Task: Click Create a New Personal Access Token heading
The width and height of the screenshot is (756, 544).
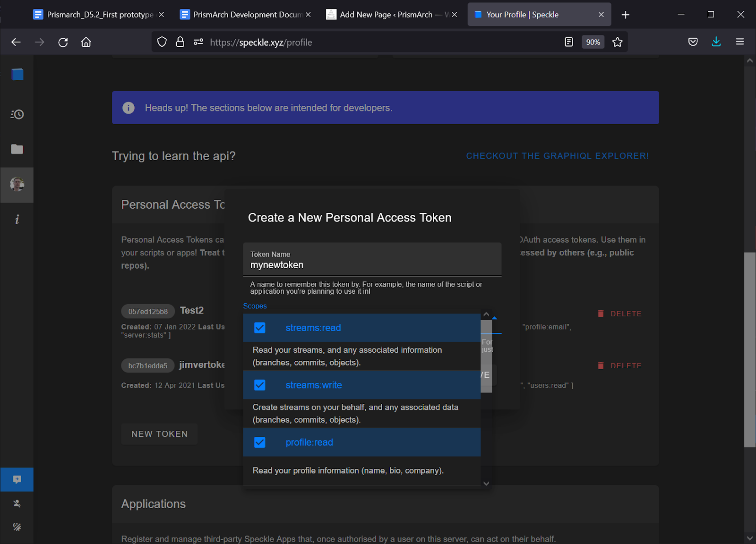Action: coord(350,218)
